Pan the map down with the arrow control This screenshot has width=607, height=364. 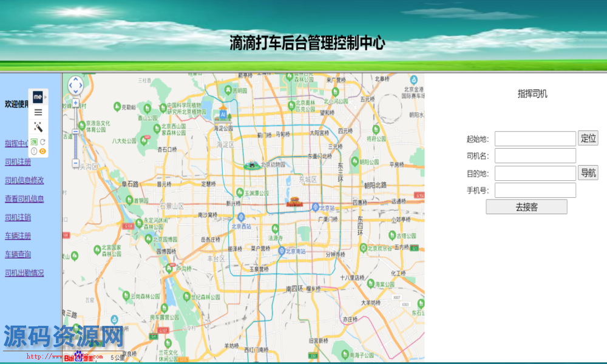(x=75, y=91)
